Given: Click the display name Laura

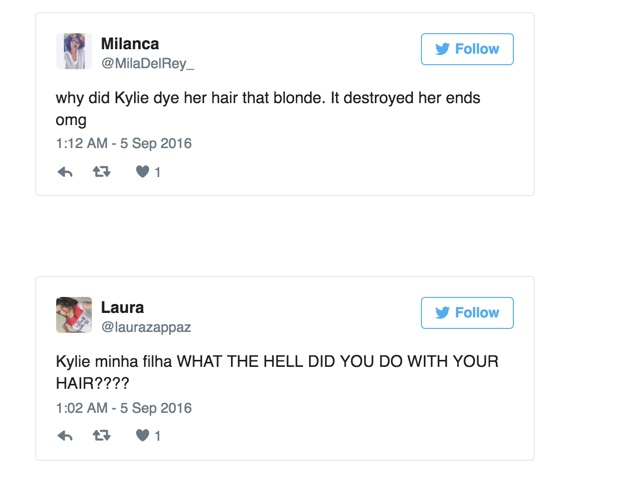Looking at the screenshot, I should [122, 307].
